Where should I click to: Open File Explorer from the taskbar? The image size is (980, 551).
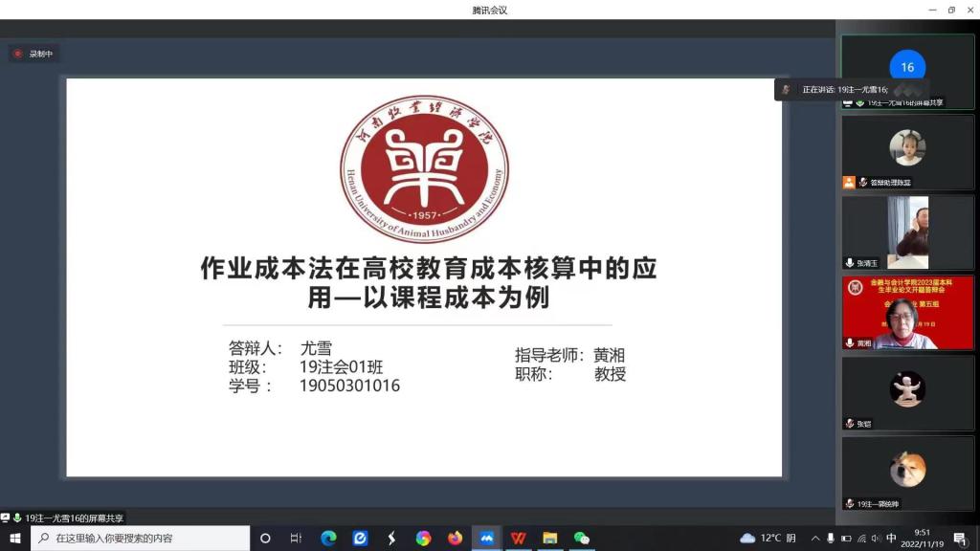coord(549,539)
